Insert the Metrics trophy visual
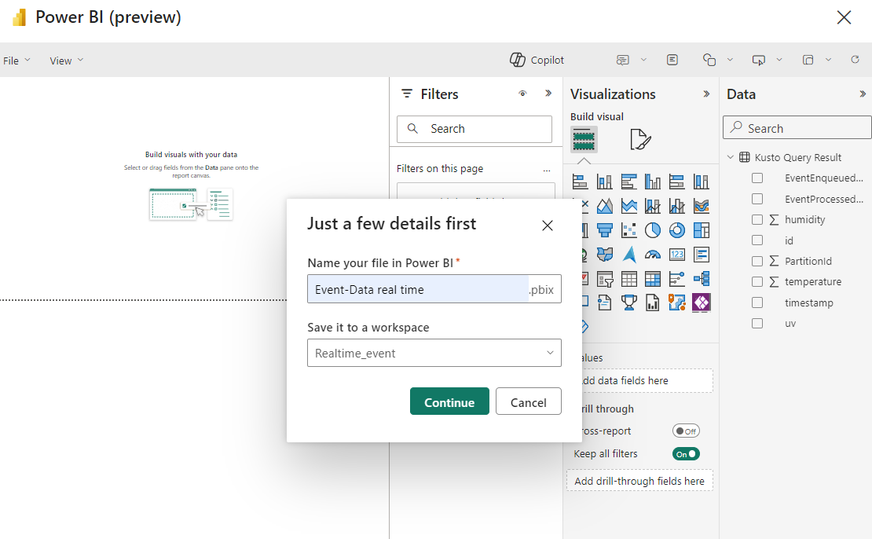The width and height of the screenshot is (872, 539). pos(628,303)
